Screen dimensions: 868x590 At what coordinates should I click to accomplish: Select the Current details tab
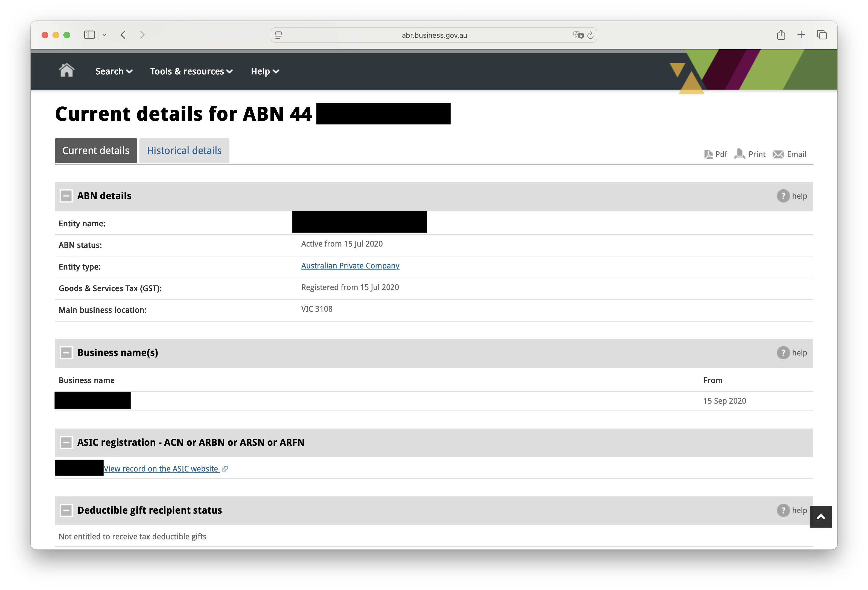tap(96, 151)
